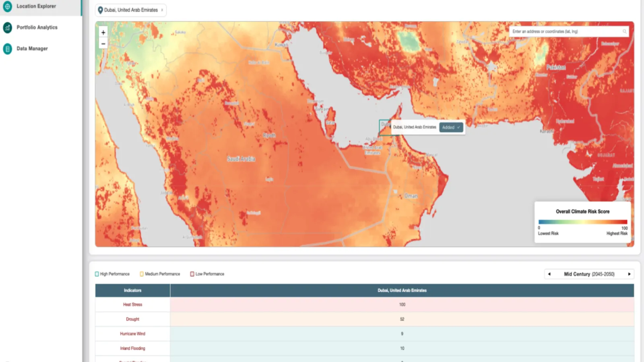Select the Heat Stress indicator row
The height and width of the screenshot is (362, 644).
(365, 304)
